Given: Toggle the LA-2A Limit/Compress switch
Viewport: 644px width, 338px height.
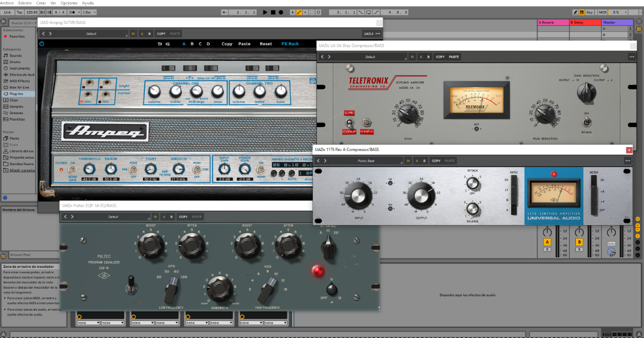Looking at the screenshot, I should pyautogui.click(x=349, y=122).
